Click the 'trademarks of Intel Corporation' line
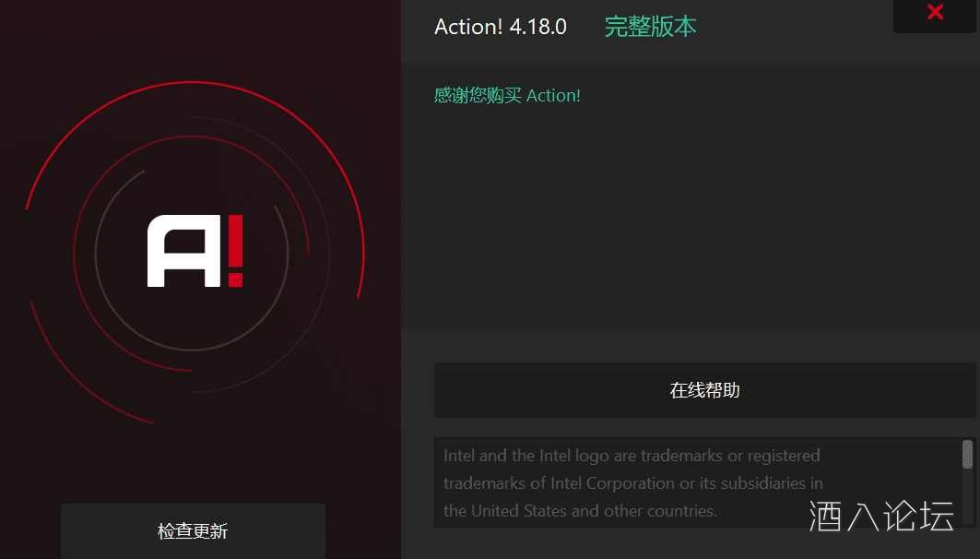The image size is (980, 559). coord(632,483)
